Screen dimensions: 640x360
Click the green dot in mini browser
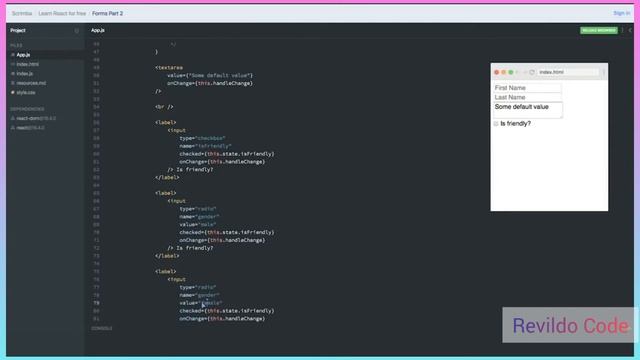(511, 72)
